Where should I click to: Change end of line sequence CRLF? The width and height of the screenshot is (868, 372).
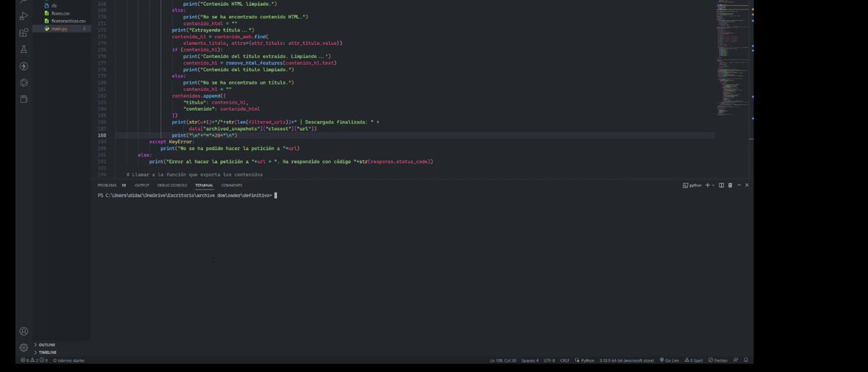(x=565, y=360)
